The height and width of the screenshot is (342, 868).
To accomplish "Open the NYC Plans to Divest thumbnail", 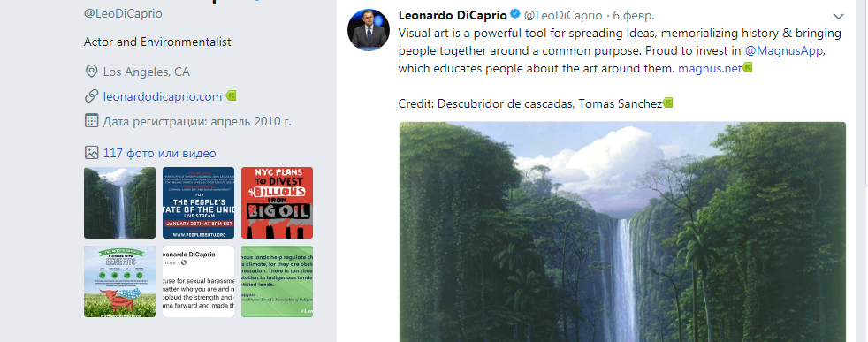I will click(277, 202).
